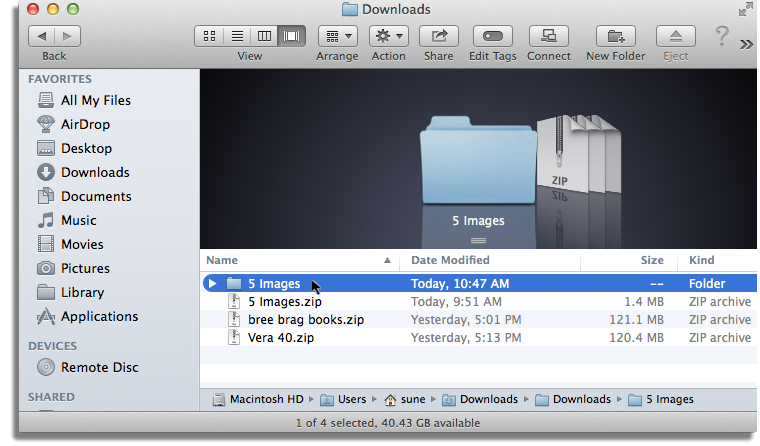The image size is (760, 446).
Task: Select the bree brag books.zip file
Action: (x=306, y=319)
